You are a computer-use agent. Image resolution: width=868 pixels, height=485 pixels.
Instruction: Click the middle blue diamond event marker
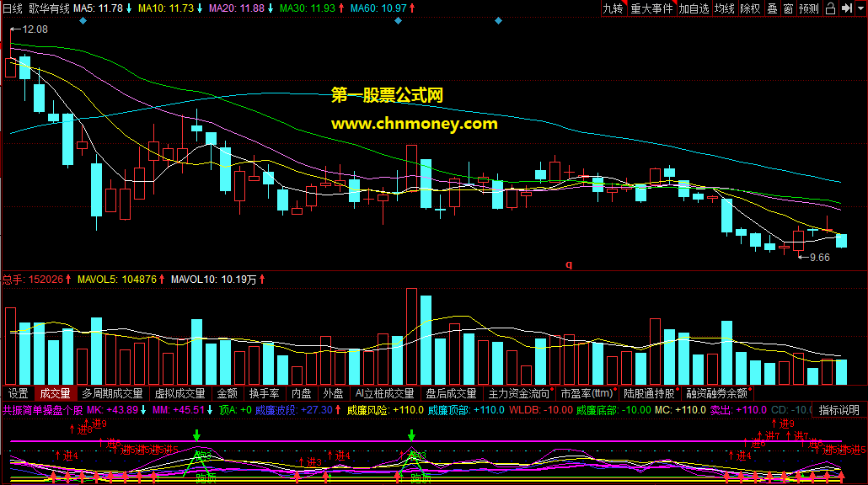click(398, 21)
